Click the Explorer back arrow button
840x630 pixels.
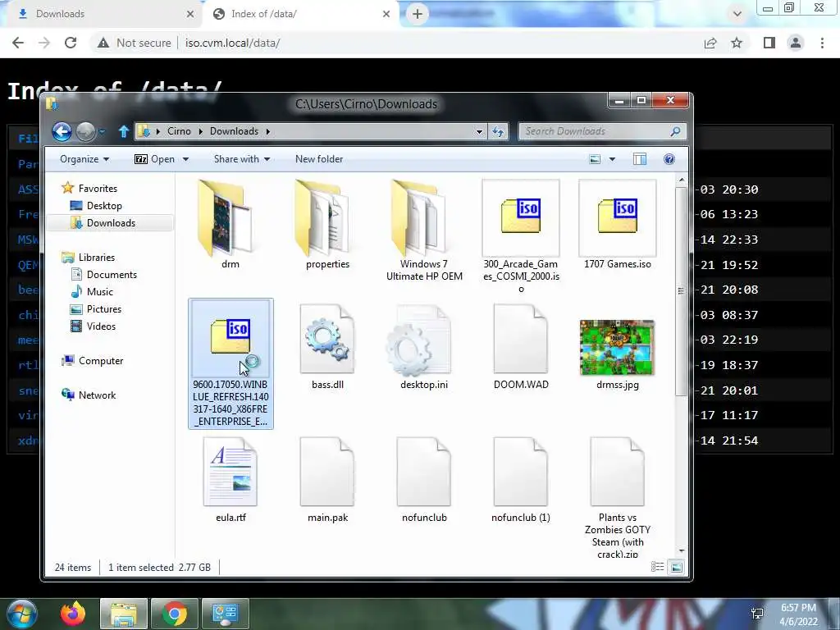(x=62, y=131)
